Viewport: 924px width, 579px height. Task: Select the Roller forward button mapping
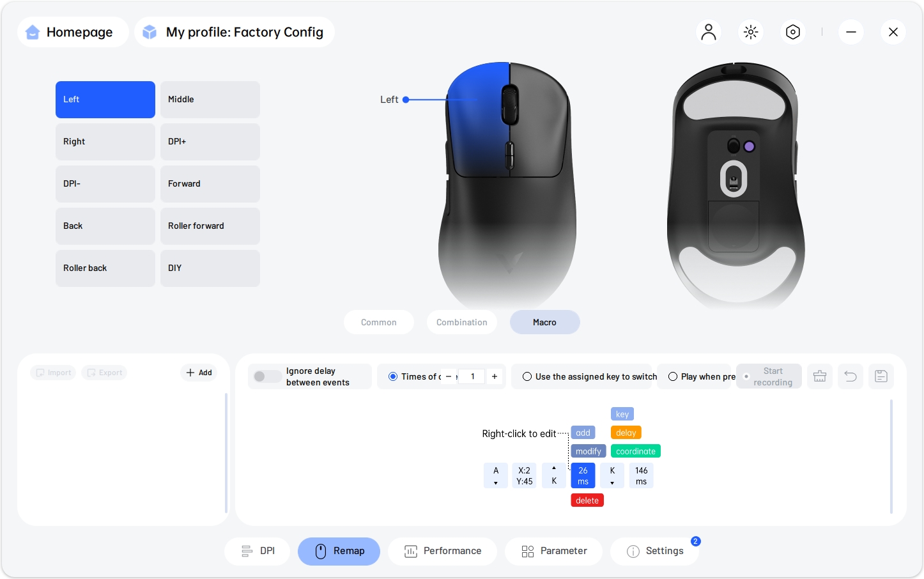point(210,226)
